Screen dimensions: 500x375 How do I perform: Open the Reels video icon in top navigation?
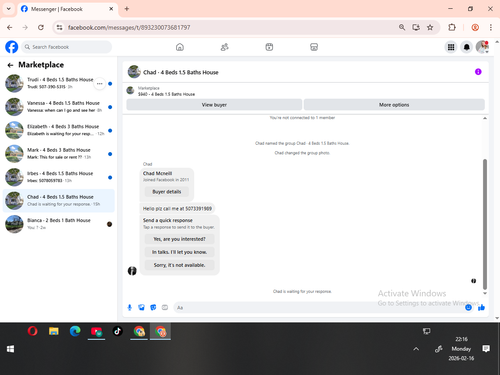pos(269,47)
